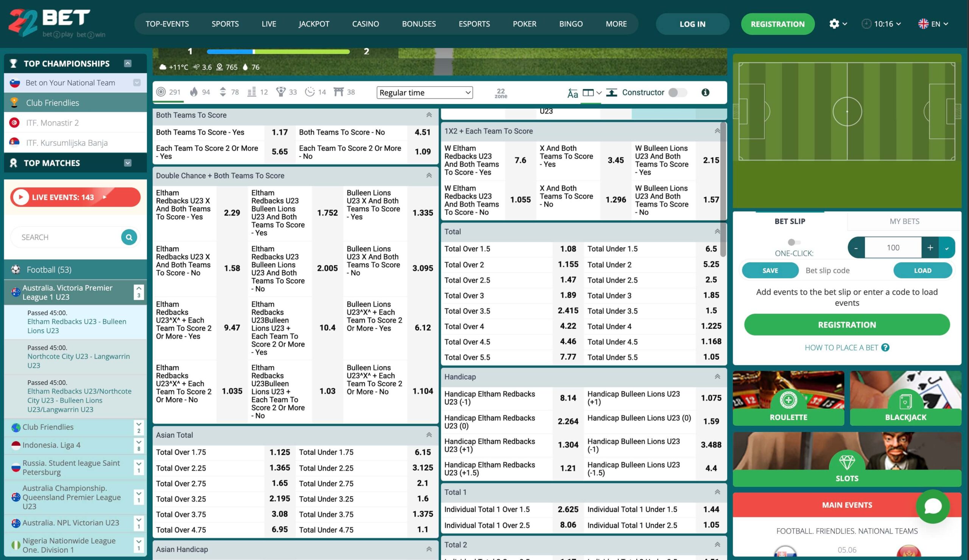Open the all markets target icon tab (291)
The image size is (969, 560).
click(168, 92)
